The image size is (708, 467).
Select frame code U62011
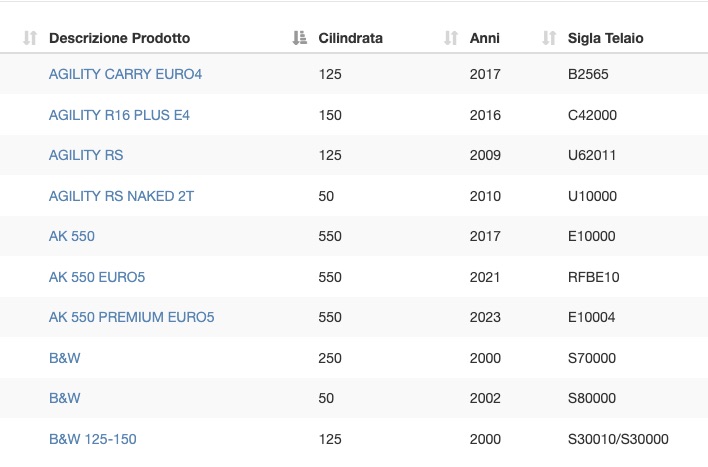(x=592, y=155)
